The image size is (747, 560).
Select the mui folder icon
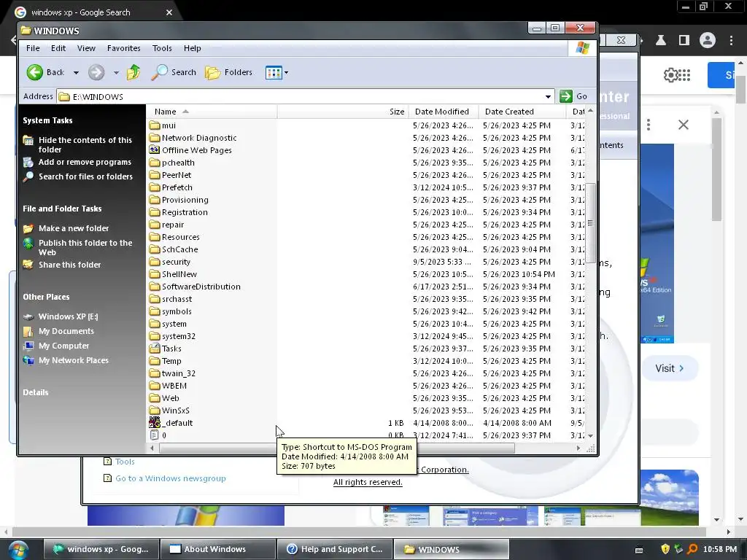pyautogui.click(x=155, y=125)
